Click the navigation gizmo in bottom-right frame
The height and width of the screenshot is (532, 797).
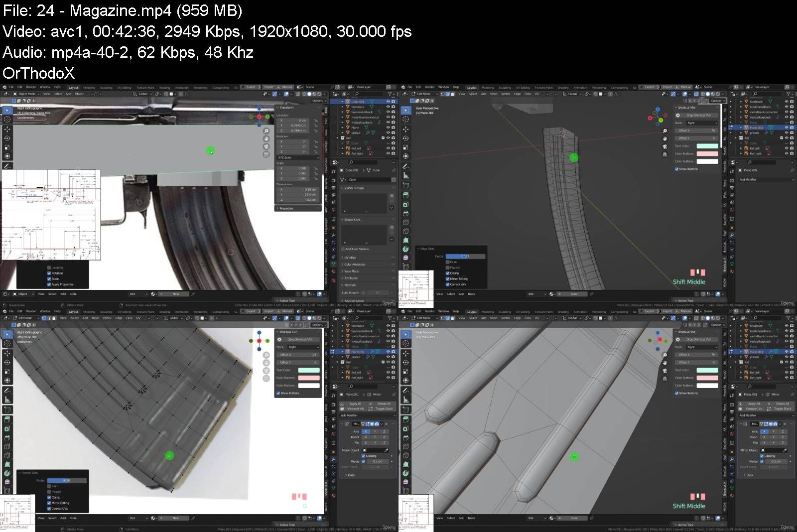pos(659,340)
